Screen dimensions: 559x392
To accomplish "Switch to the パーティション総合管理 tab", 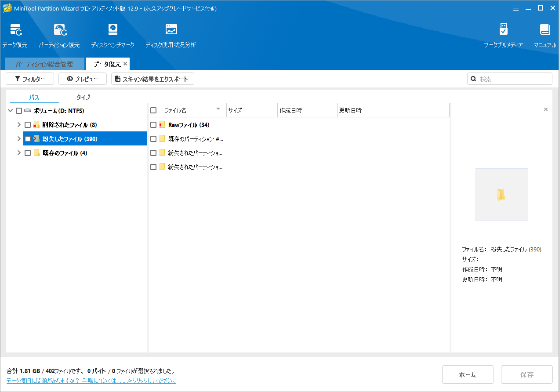I will point(44,64).
